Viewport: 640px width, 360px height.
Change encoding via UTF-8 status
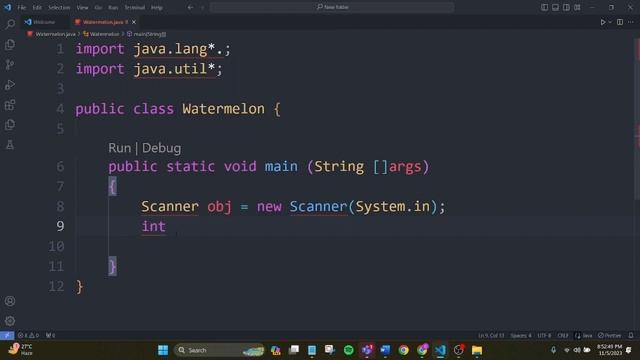point(544,336)
